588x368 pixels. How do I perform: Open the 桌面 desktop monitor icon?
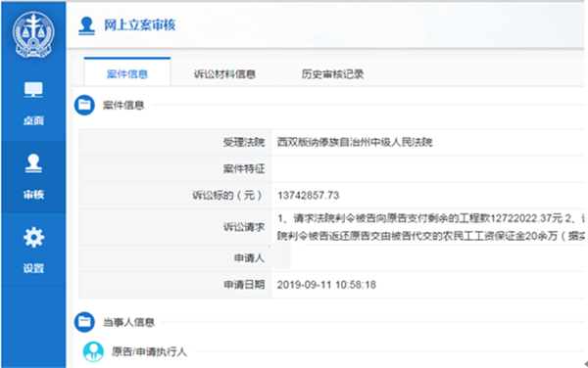33,90
